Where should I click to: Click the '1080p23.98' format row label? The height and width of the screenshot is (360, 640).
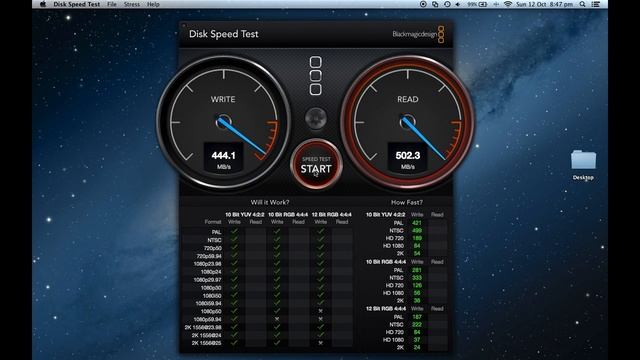(207, 264)
